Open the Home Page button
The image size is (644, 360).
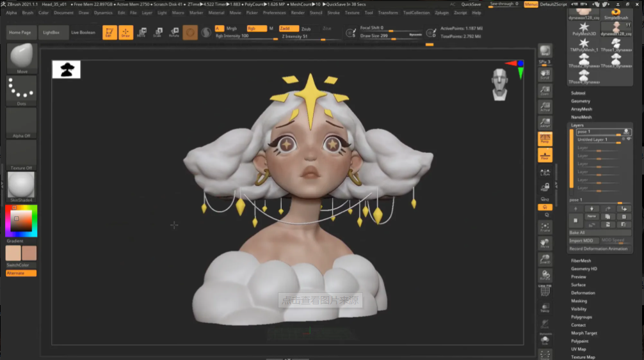pyautogui.click(x=20, y=33)
